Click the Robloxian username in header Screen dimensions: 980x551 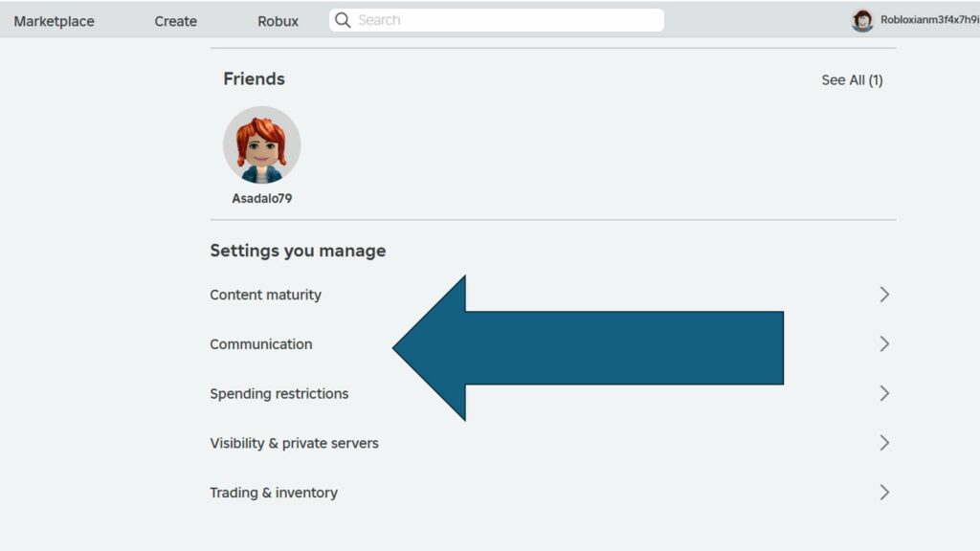coord(928,20)
